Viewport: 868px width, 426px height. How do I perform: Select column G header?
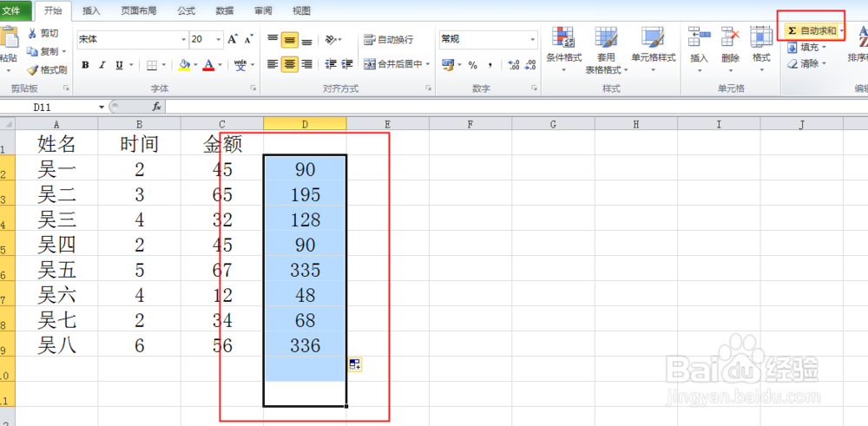tap(553, 124)
